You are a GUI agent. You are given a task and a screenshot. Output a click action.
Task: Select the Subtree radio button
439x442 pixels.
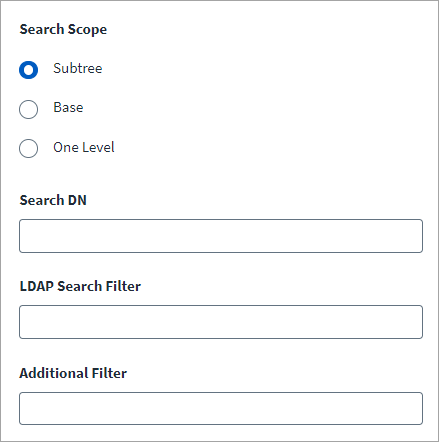(x=28, y=70)
